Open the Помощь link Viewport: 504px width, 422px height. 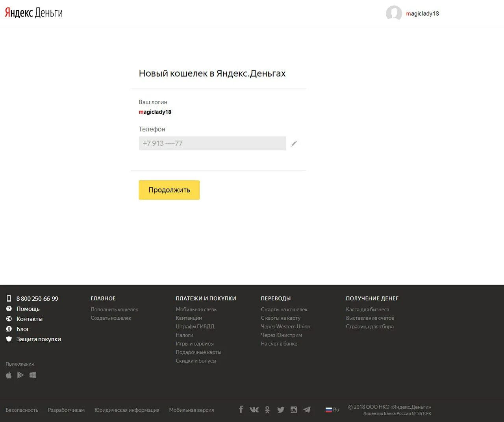[x=28, y=309]
